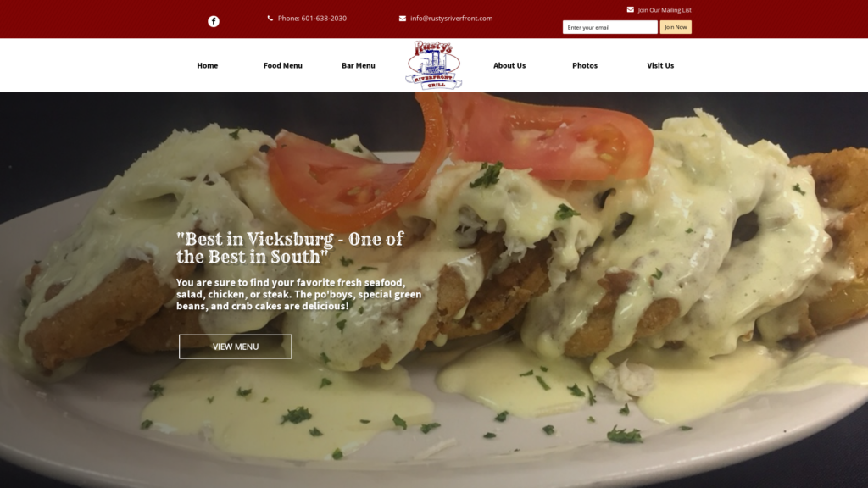
Task: Click the Join Our Mailing List label
Action: 665,10
